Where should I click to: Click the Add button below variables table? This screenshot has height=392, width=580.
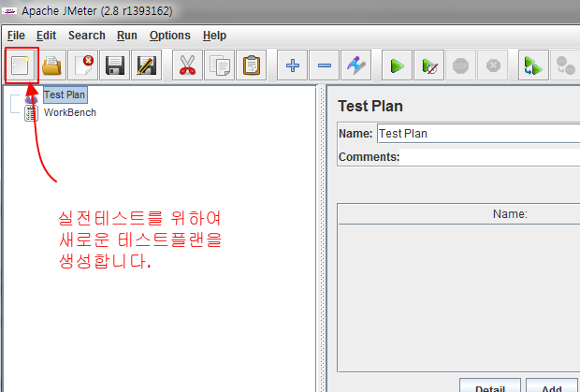point(553,385)
